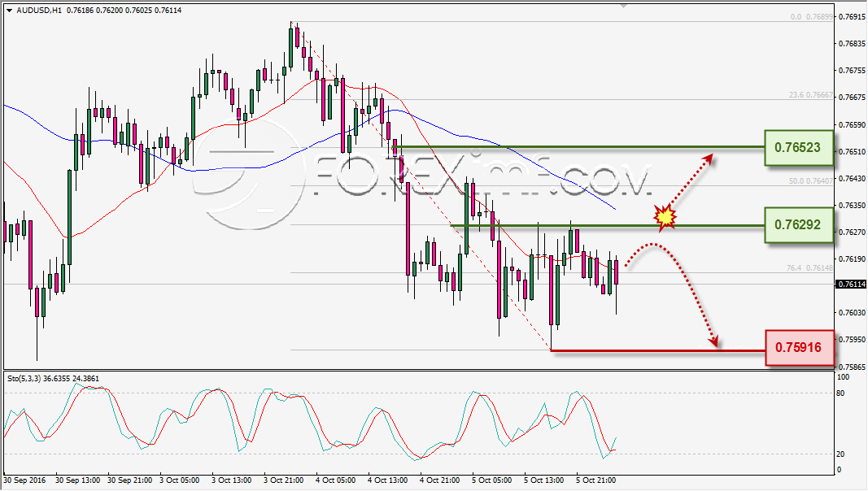Click the stochastic 100 scale label
Screen dimensions: 868x491
pos(843,377)
